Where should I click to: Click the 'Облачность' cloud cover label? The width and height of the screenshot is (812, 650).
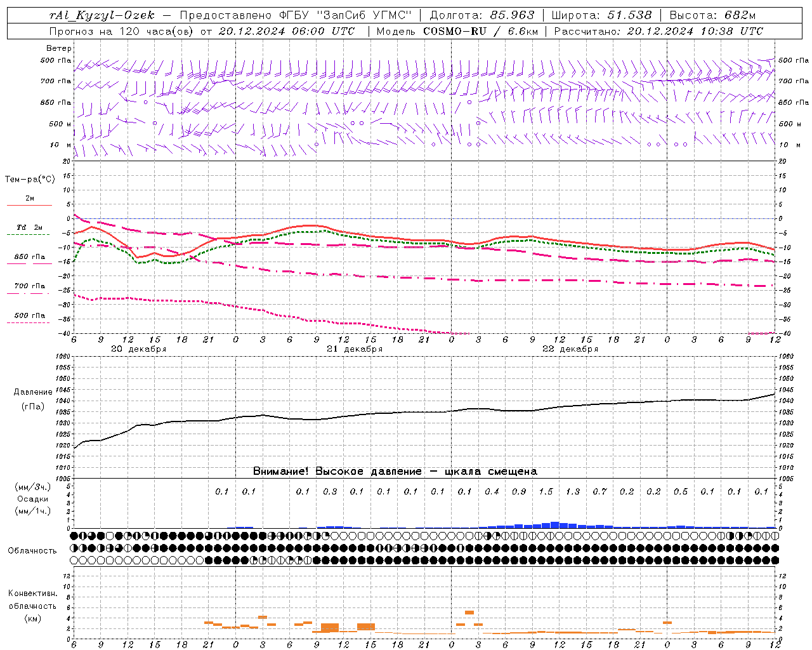click(32, 550)
